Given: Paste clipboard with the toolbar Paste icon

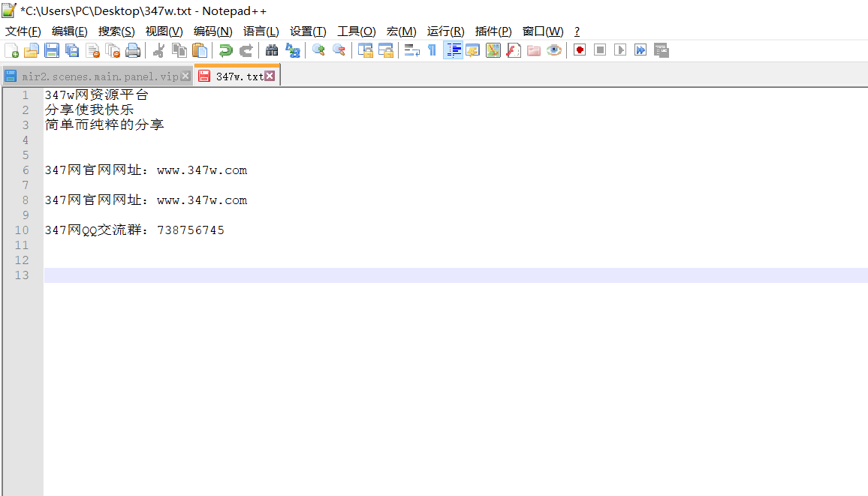Looking at the screenshot, I should (199, 50).
